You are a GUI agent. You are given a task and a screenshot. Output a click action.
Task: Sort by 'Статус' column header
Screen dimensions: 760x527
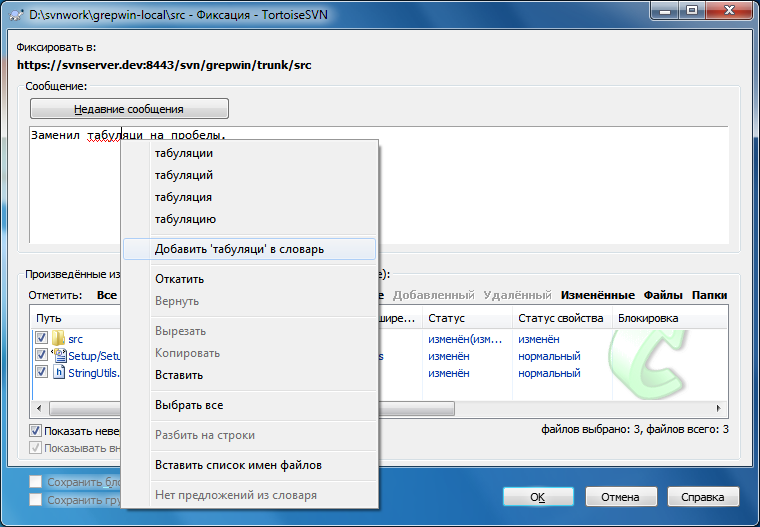[467, 319]
